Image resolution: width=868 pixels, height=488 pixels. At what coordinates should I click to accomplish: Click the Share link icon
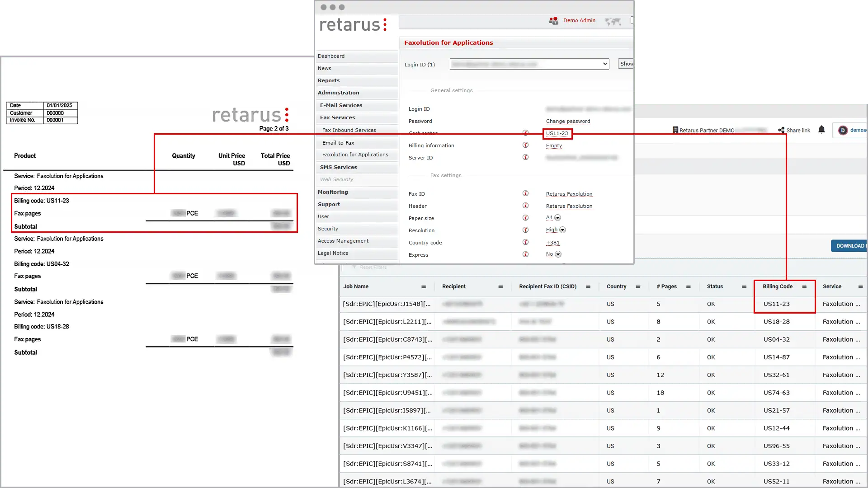(781, 130)
